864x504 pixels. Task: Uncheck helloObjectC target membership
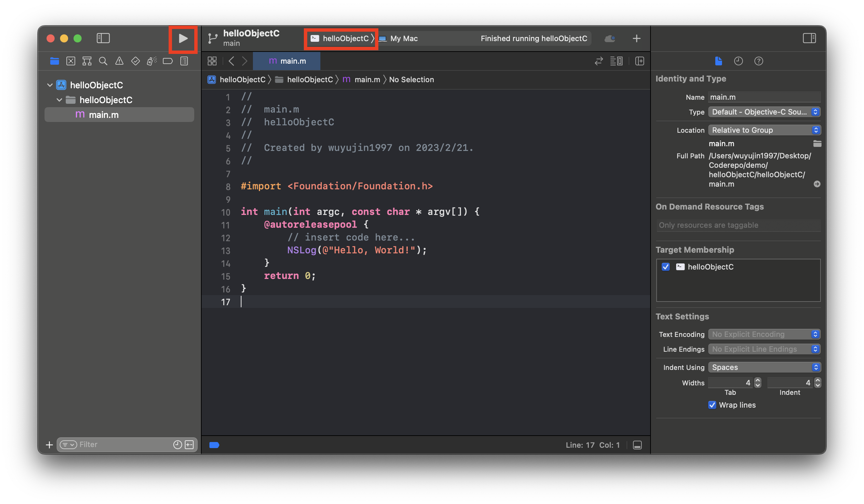coord(665,267)
